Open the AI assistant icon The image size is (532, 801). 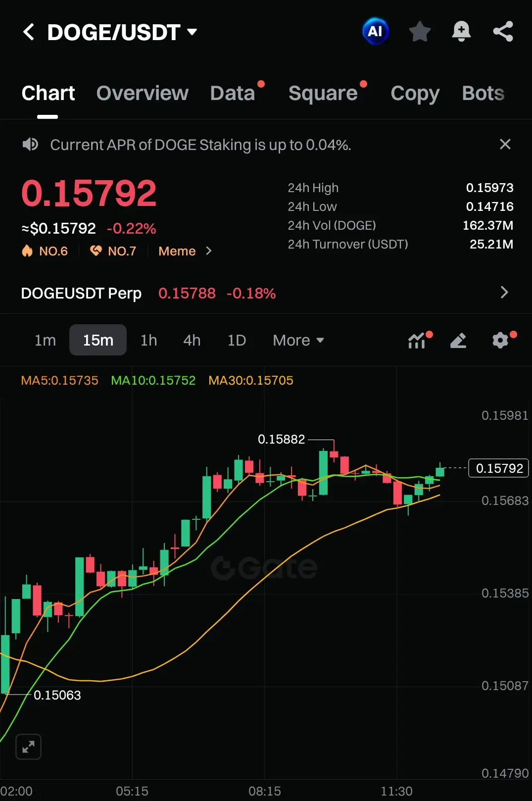[x=375, y=32]
